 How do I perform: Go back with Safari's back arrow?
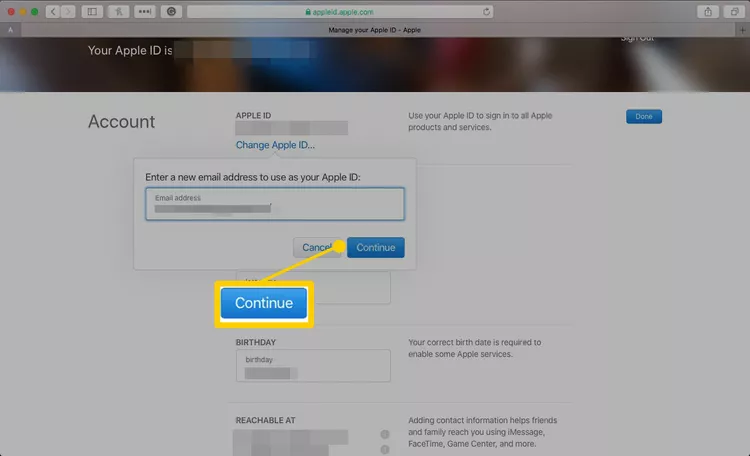click(53, 11)
